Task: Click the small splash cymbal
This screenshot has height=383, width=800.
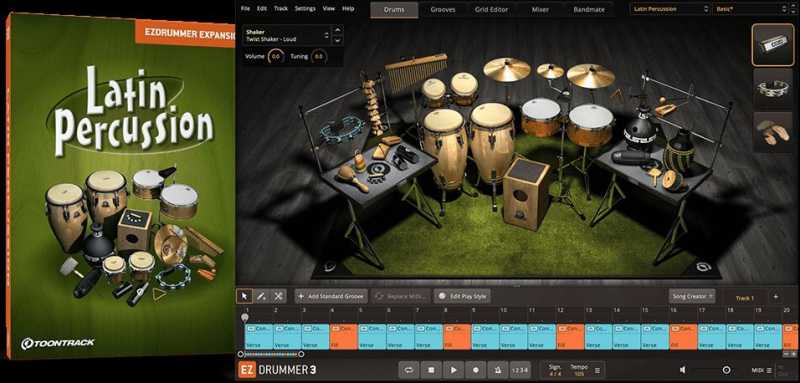Action: (551, 70)
